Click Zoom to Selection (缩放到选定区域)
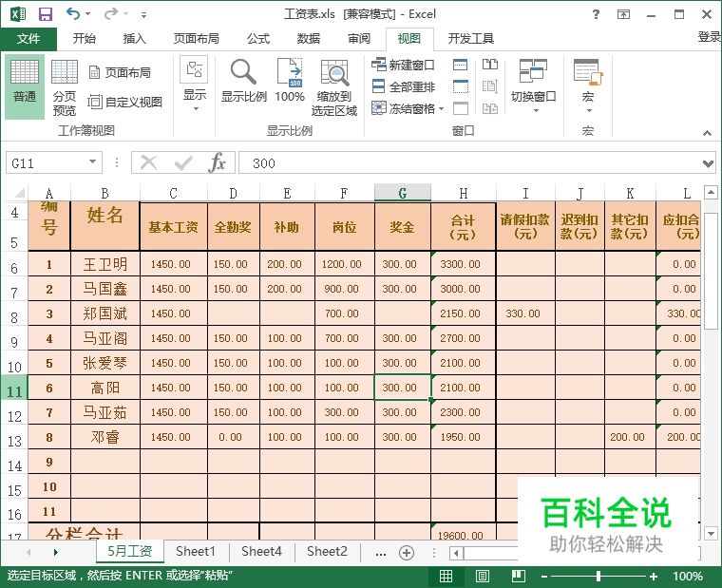This screenshot has height=588, width=722. click(334, 87)
